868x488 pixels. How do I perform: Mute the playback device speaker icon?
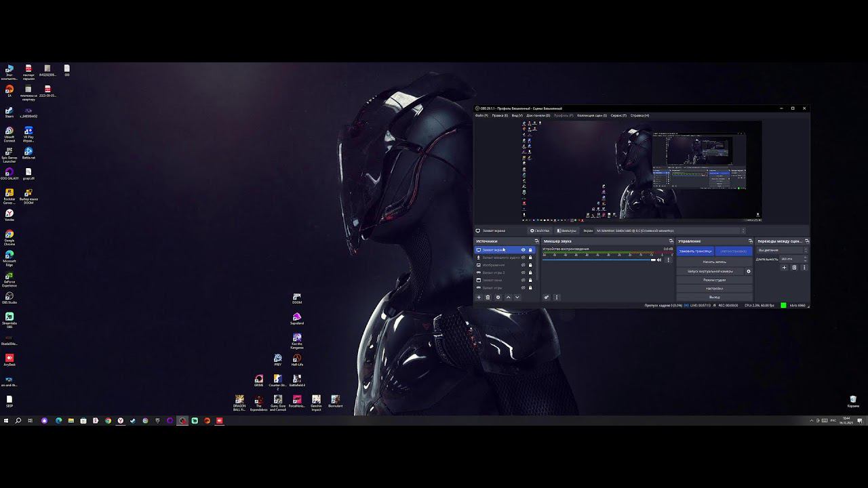[659, 260]
